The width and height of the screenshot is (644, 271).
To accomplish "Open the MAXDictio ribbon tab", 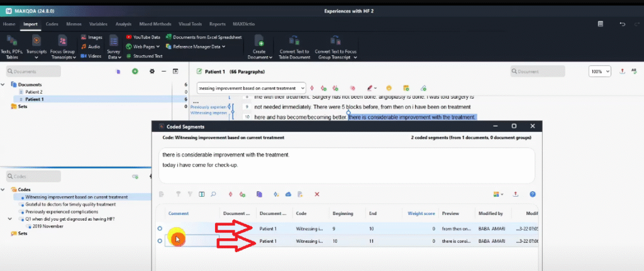I will [243, 25].
